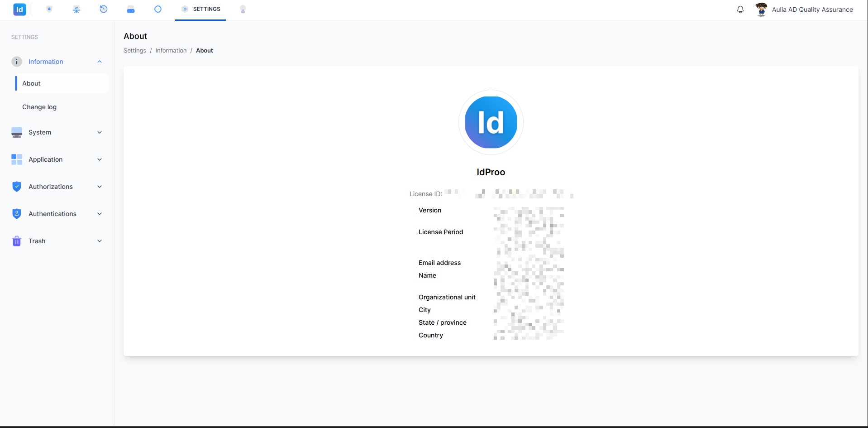Open the lightbulb tips icon
Image resolution: width=868 pixels, height=428 pixels.
click(x=243, y=9)
